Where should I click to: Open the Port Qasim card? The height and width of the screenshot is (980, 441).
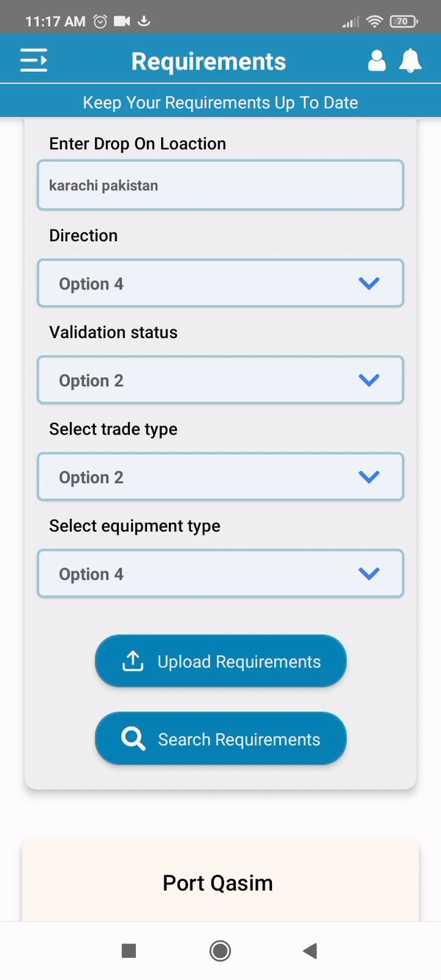(218, 882)
